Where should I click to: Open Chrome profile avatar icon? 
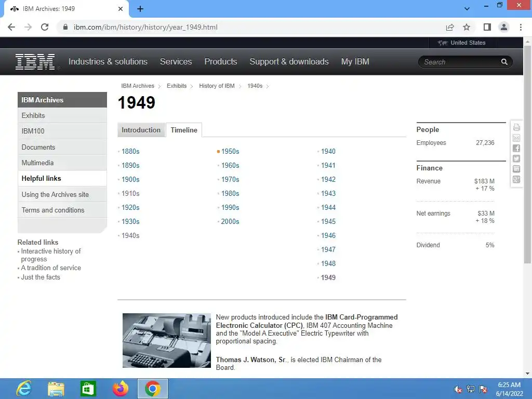coord(504,27)
